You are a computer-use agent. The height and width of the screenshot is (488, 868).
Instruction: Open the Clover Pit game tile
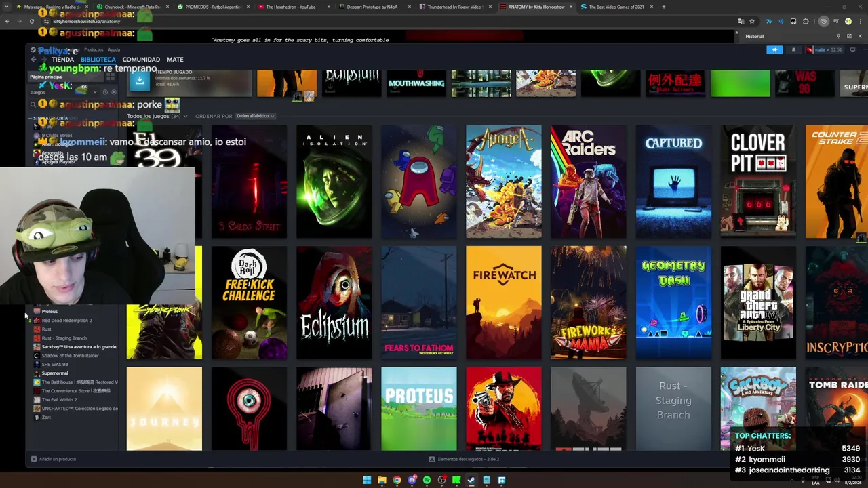[758, 182]
